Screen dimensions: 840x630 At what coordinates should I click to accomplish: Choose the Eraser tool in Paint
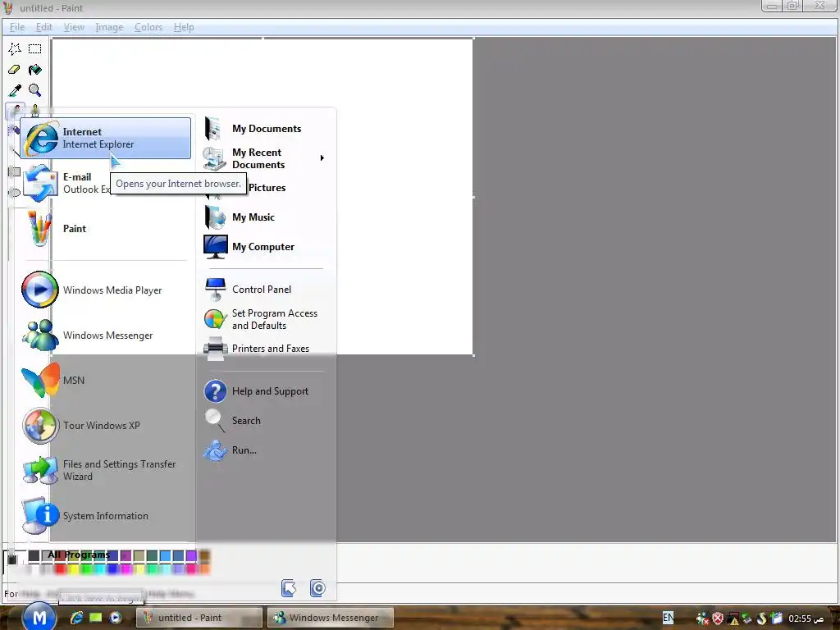[15, 70]
